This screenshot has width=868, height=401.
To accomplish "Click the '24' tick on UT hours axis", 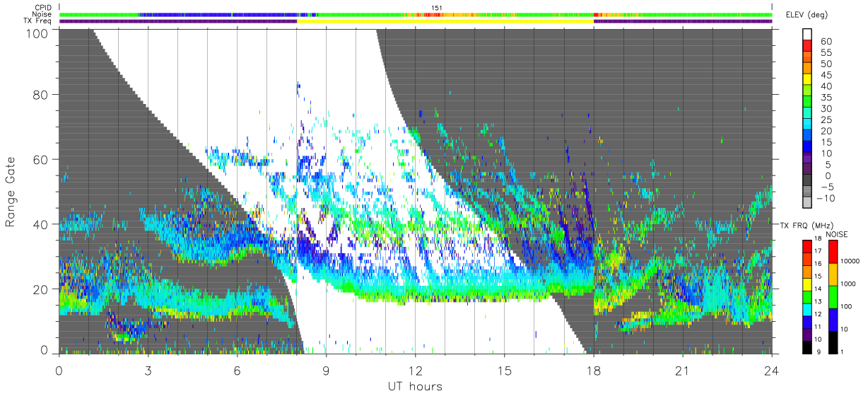I will tap(772, 370).
